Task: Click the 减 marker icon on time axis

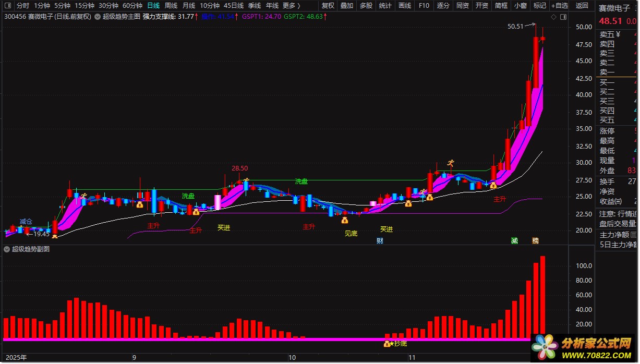Action: [514, 241]
